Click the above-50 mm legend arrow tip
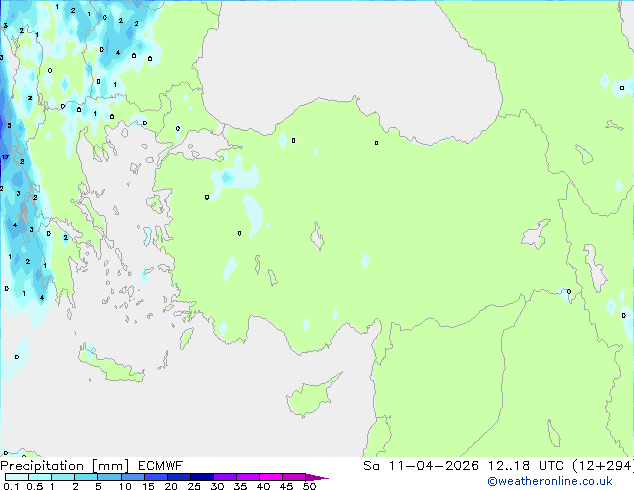The width and height of the screenshot is (634, 490). coord(317,477)
